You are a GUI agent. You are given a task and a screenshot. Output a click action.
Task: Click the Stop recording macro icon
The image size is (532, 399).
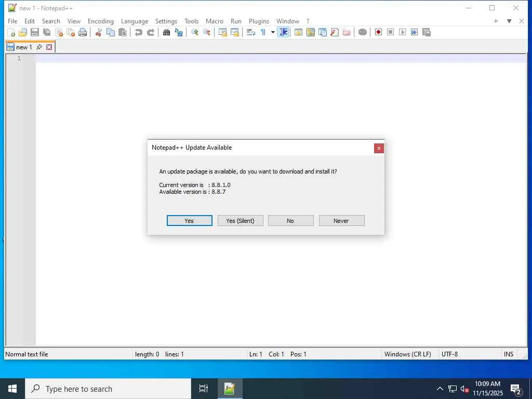391,33
